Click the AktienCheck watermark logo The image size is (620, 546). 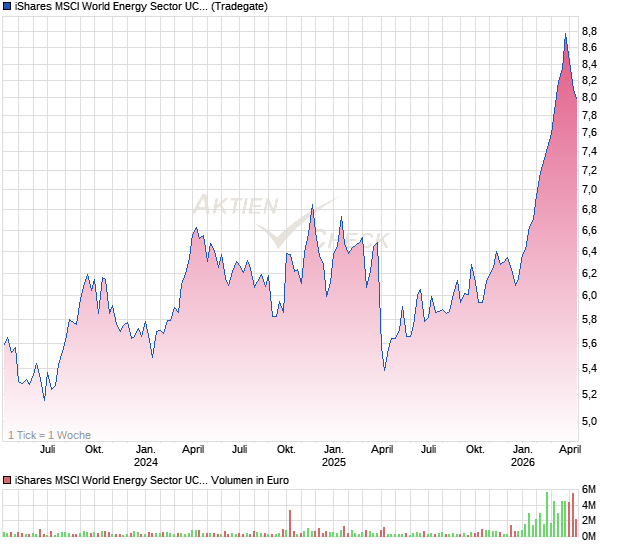(290, 222)
